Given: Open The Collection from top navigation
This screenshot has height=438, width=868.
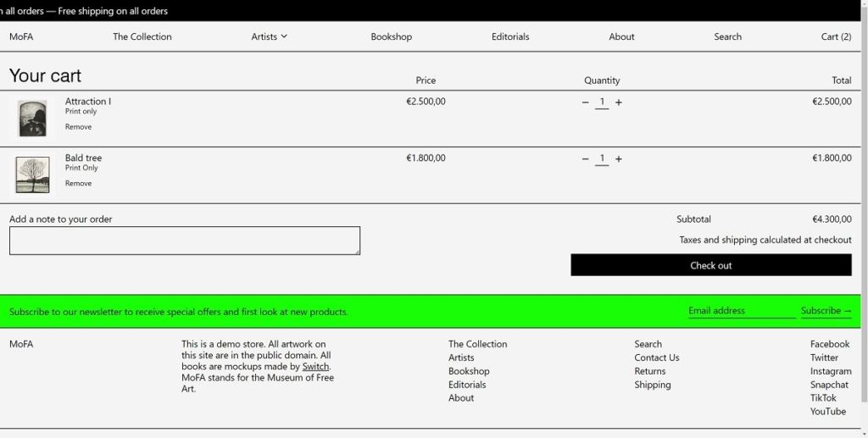Looking at the screenshot, I should tap(142, 36).
